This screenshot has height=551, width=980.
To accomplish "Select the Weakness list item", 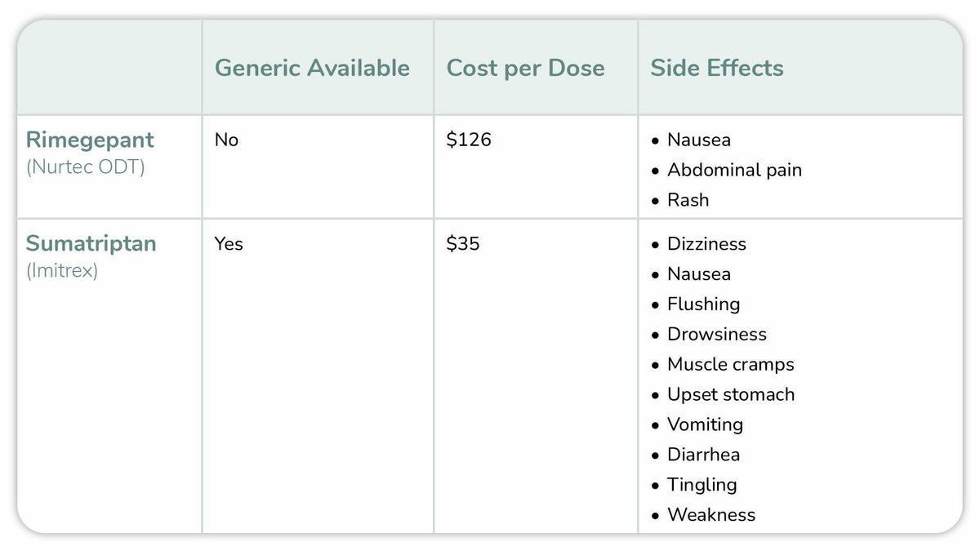I will tap(710, 515).
